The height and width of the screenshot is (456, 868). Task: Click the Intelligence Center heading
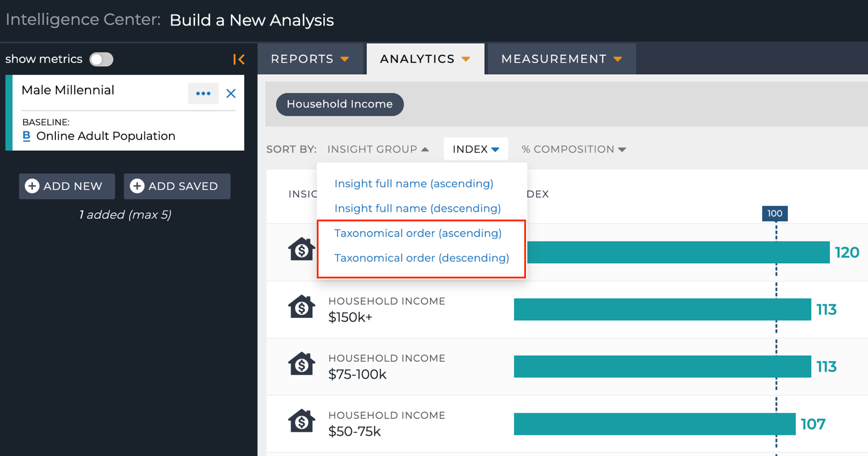[x=83, y=19]
